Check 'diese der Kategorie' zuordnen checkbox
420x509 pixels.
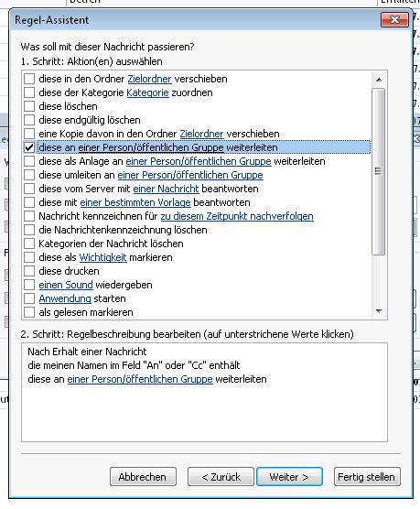pyautogui.click(x=29, y=92)
